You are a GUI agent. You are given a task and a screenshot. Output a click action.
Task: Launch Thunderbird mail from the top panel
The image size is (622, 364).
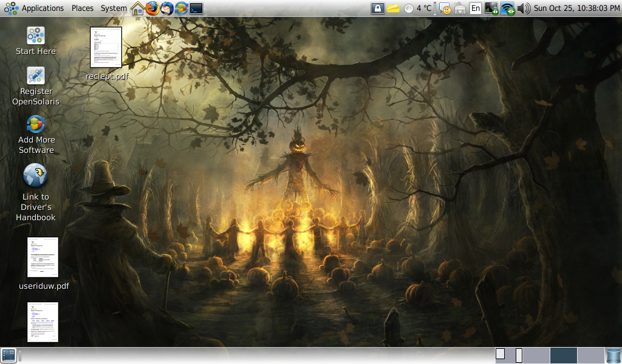[167, 8]
